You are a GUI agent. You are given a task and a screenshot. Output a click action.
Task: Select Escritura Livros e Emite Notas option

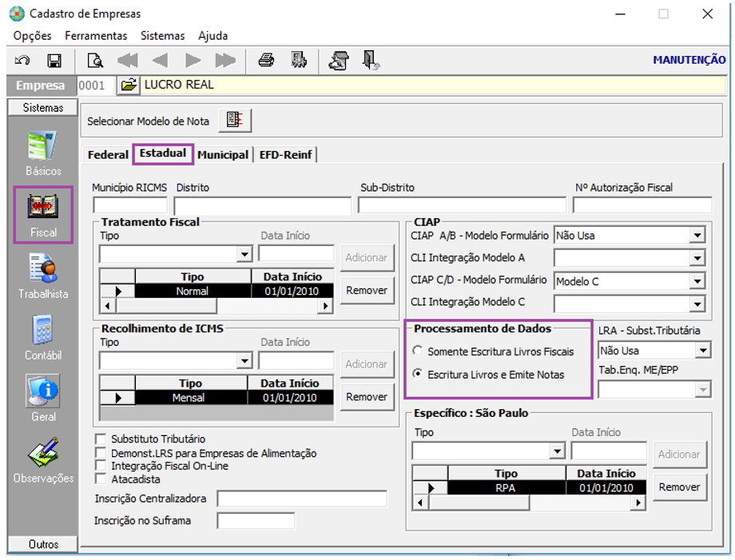click(417, 374)
